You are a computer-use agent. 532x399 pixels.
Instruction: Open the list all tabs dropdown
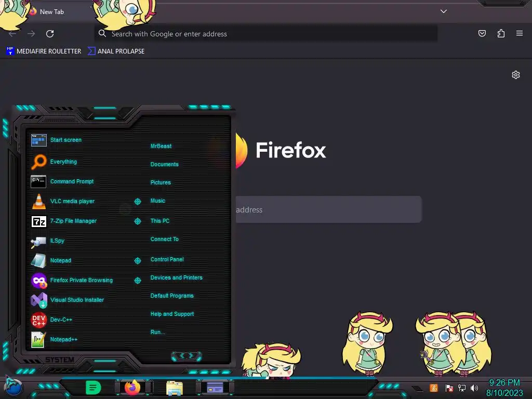click(444, 11)
